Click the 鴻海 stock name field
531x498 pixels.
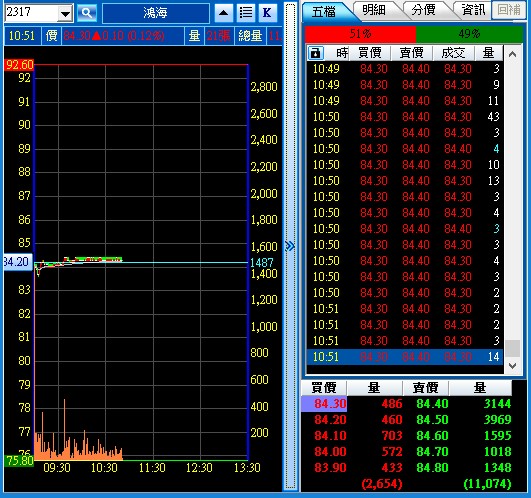[x=155, y=13]
